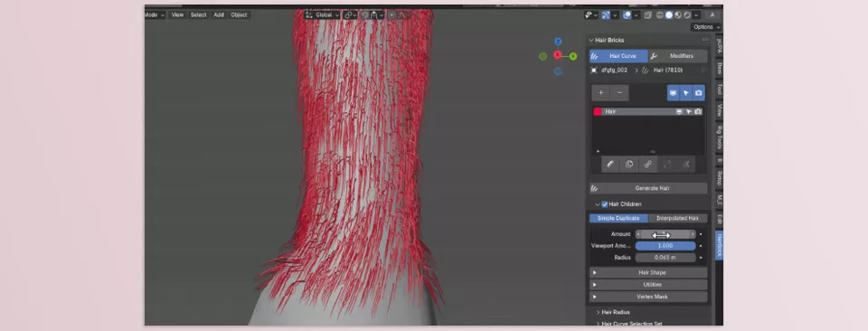Expand the list filter triangle

(598, 151)
